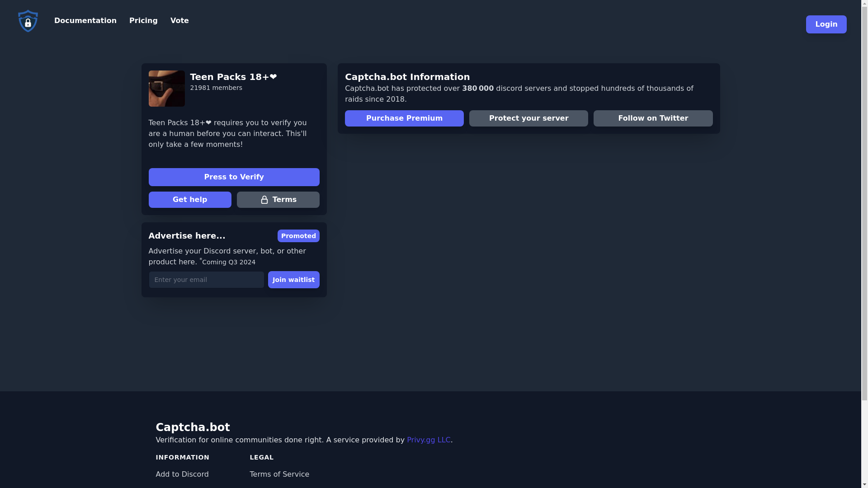
Task: Click the "21981 members" text
Action: pos(216,88)
